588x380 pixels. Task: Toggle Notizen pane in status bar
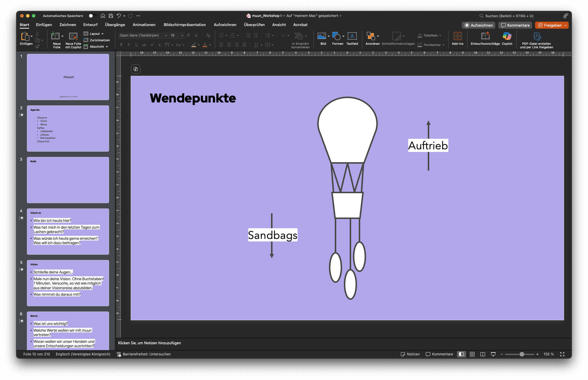coord(410,354)
